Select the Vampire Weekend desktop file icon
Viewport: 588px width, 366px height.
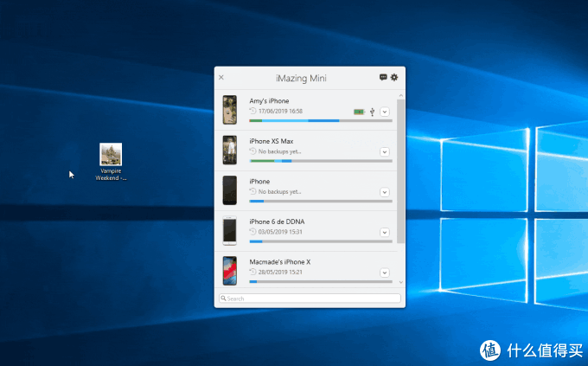point(111,155)
